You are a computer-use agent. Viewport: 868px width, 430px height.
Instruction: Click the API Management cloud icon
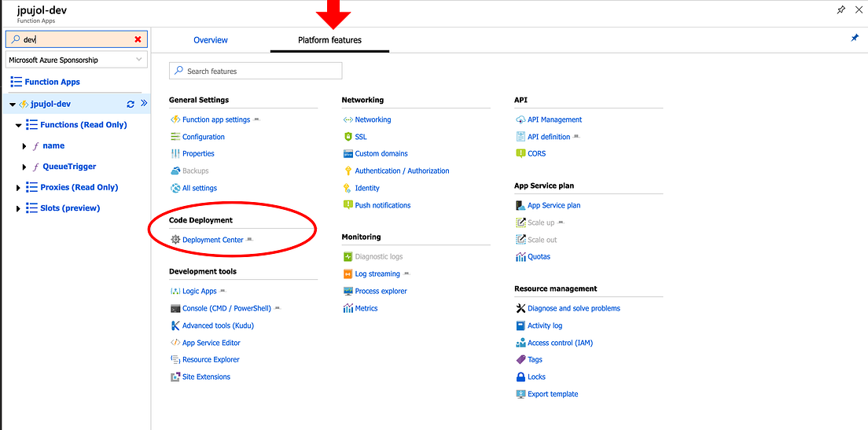click(520, 119)
